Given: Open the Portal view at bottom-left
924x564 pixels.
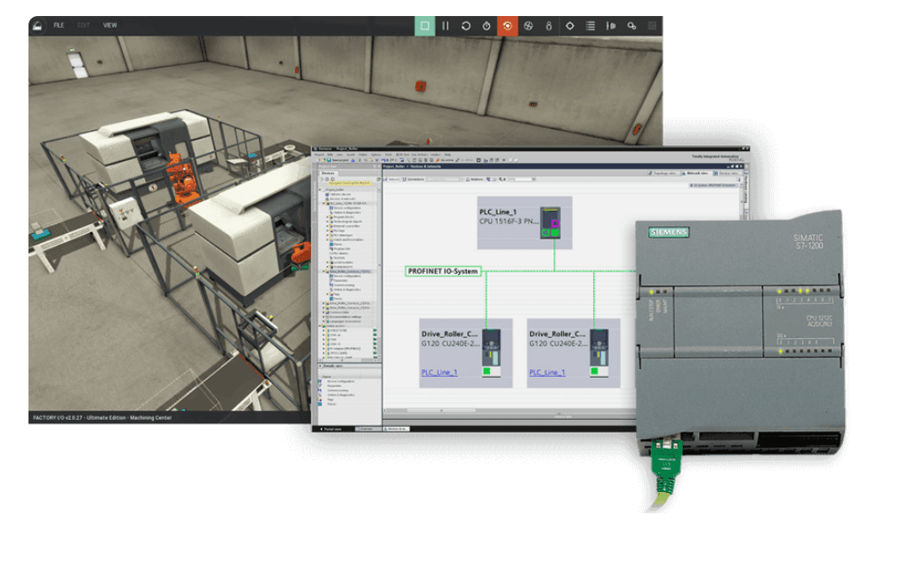Looking at the screenshot, I should pos(332,428).
